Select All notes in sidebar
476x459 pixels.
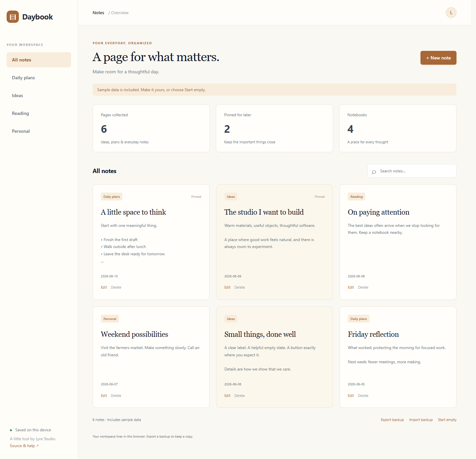click(39, 60)
